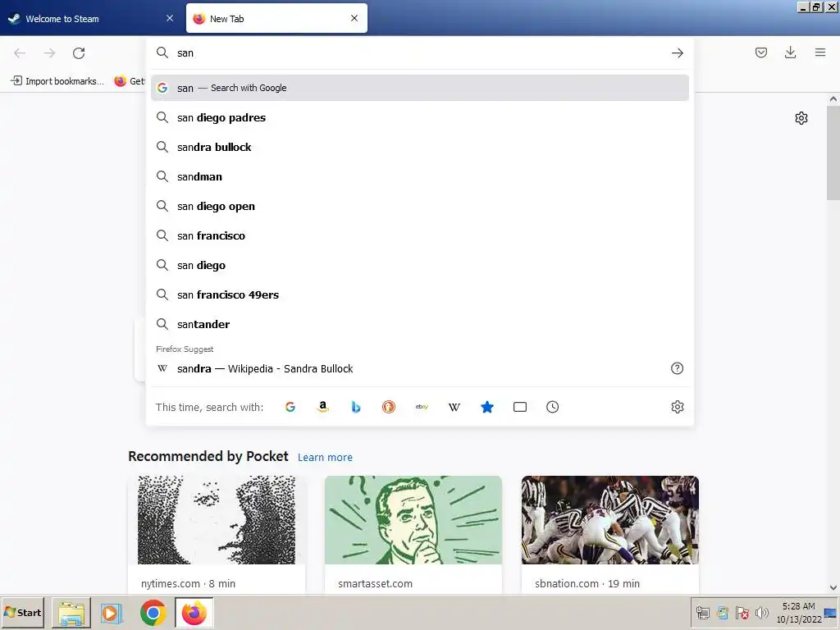Pick the 'sandman' suggestion

[419, 177]
